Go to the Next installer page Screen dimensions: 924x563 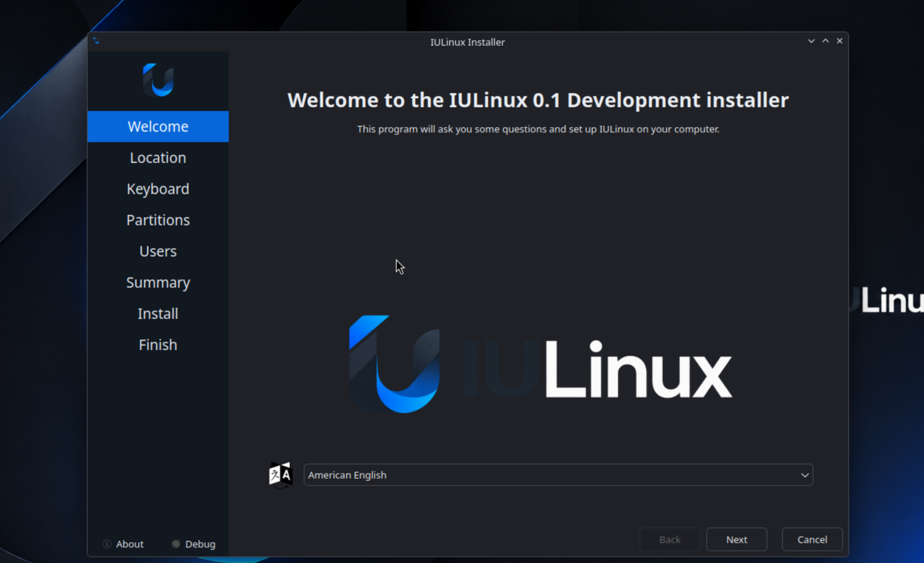point(736,539)
